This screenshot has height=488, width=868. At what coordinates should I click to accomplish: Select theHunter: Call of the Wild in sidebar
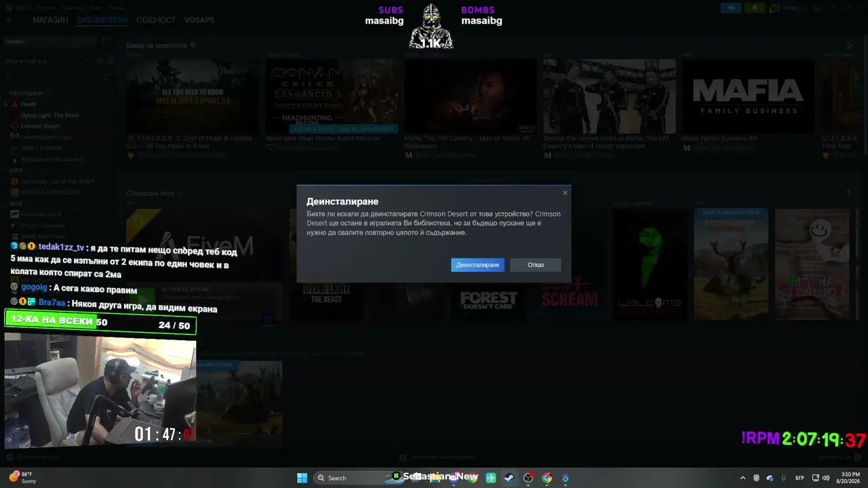(58, 181)
